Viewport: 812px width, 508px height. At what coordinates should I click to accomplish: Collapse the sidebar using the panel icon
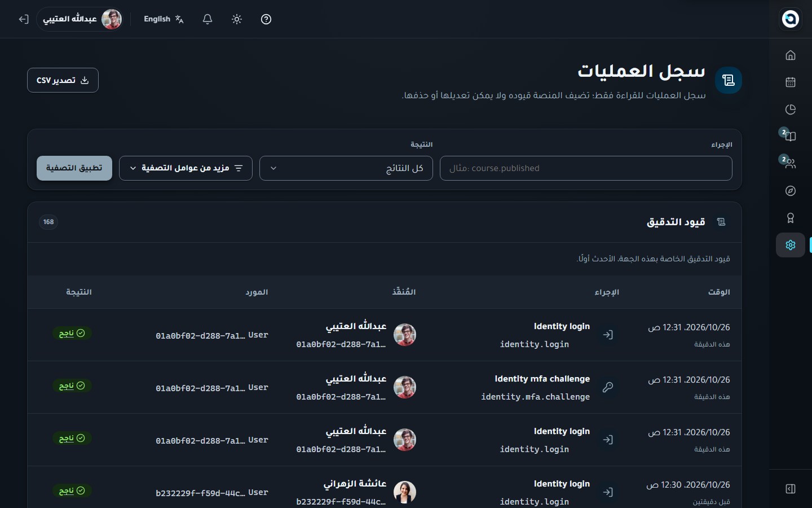tap(791, 489)
